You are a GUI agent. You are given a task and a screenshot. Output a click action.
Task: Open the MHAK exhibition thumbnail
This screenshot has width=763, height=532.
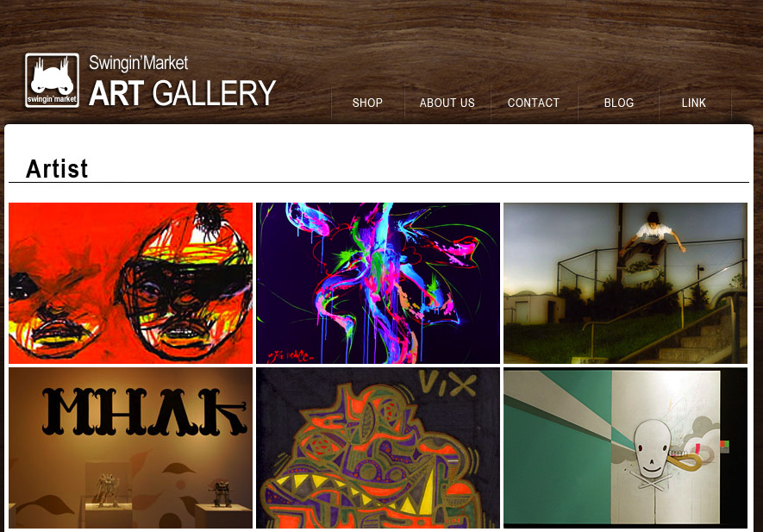[130, 448]
